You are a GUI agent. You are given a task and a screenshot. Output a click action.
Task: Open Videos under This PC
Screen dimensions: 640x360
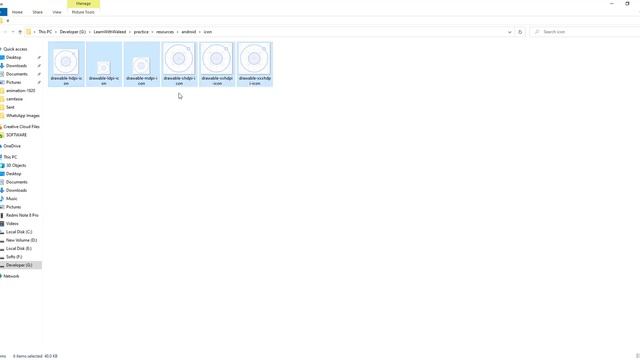point(12,224)
